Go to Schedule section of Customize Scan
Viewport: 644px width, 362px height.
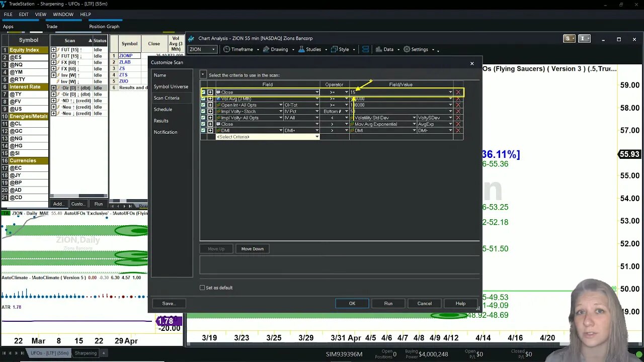(x=163, y=109)
